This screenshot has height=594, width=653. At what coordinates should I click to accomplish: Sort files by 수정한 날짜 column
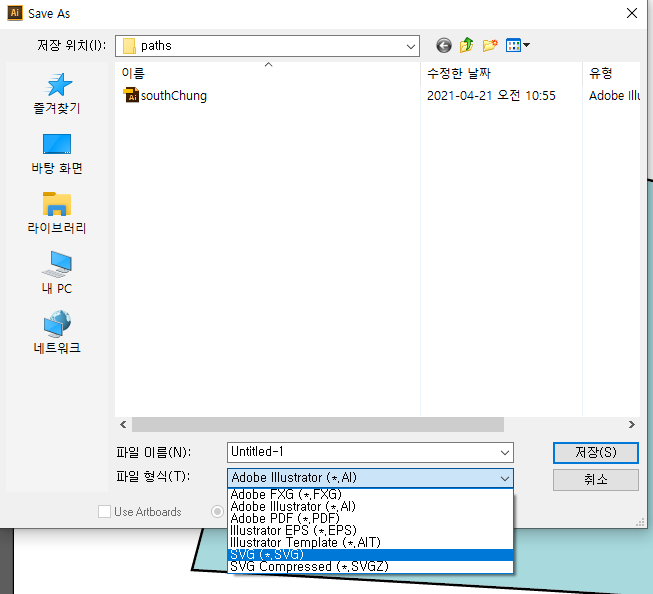(x=501, y=73)
